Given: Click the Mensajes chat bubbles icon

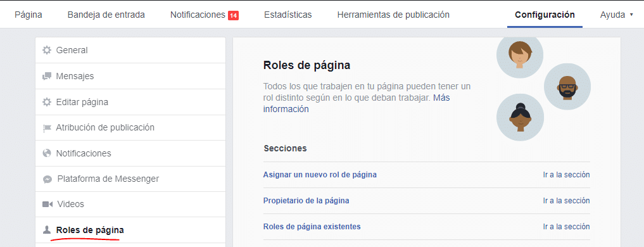Looking at the screenshot, I should [47, 76].
